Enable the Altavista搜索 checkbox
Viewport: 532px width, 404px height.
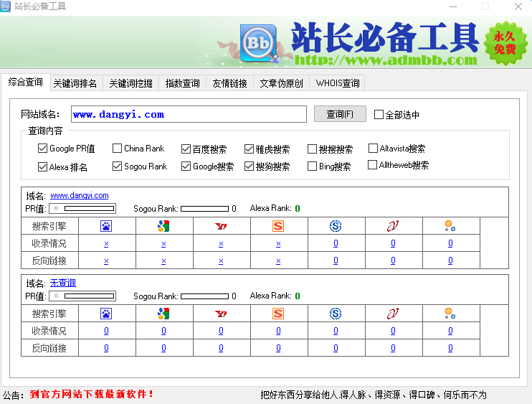pos(373,148)
